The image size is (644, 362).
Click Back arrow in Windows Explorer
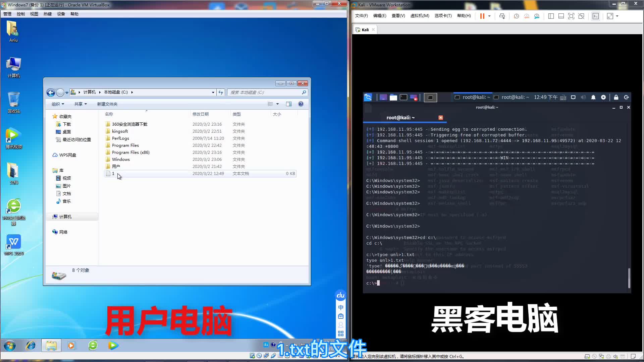click(x=51, y=93)
